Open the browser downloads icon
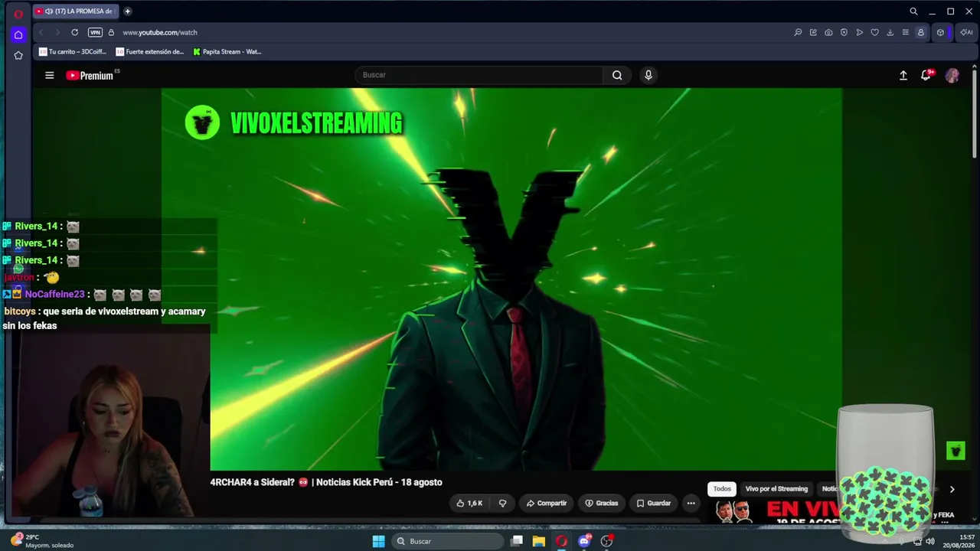 (890, 32)
